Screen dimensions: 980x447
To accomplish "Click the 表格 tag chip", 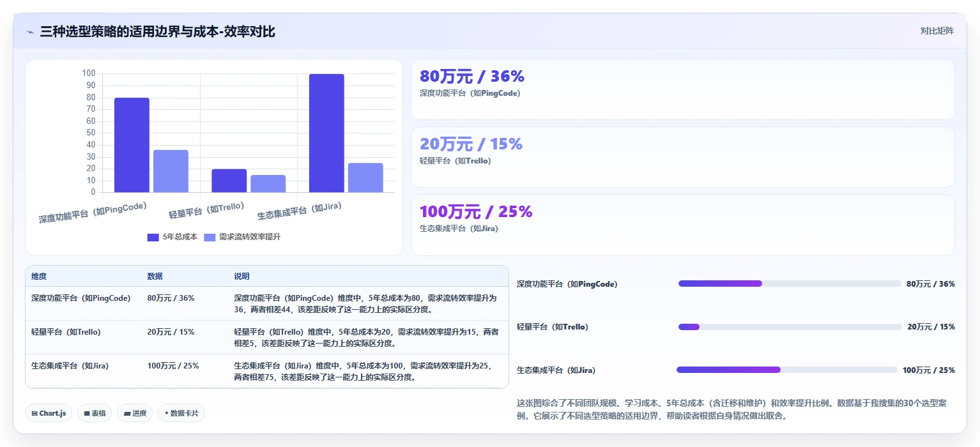I will click(x=95, y=413).
